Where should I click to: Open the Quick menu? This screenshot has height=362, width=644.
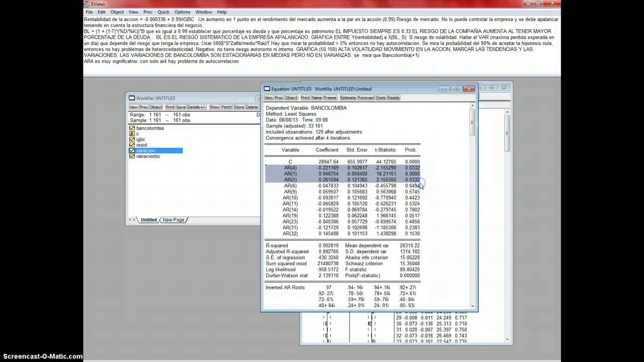(164, 12)
